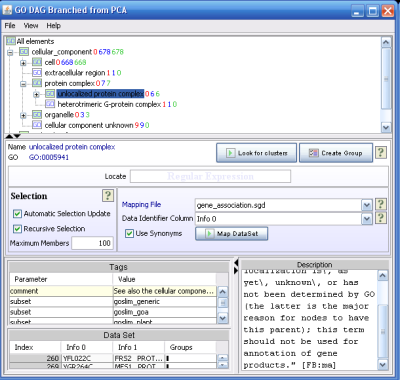Click Description scrollbar down arrow

pos(382,365)
